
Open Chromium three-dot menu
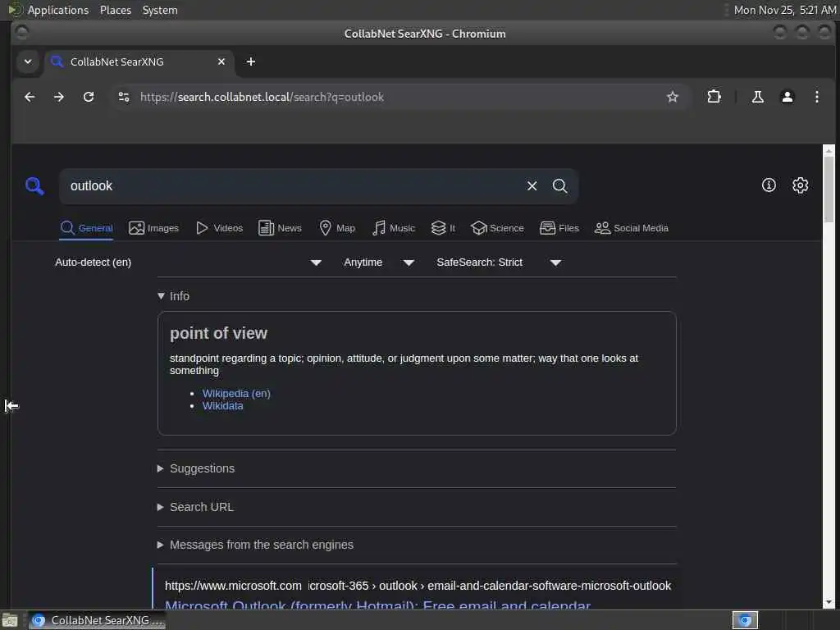[816, 97]
